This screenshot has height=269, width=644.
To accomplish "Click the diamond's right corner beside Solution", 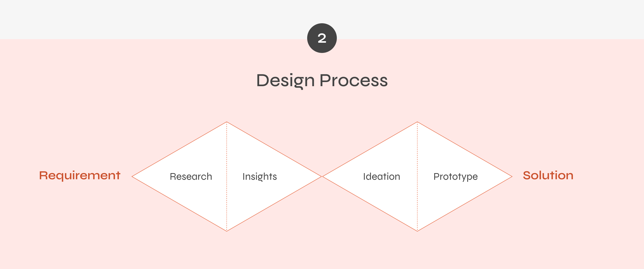I will (x=512, y=176).
